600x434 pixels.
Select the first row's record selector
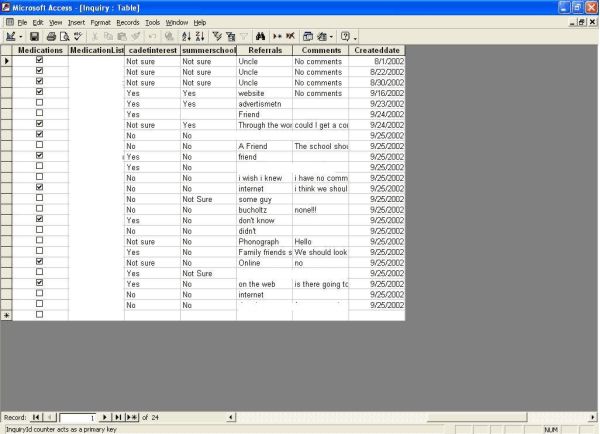[x=7, y=61]
